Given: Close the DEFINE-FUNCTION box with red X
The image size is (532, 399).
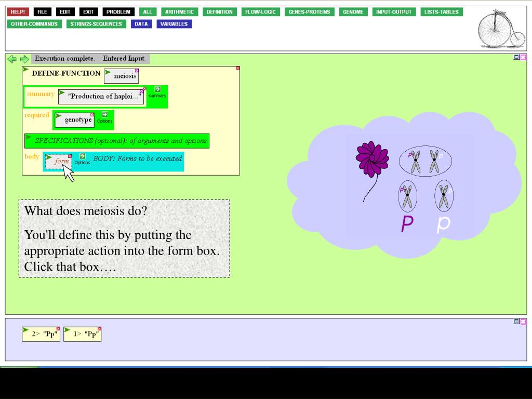Looking at the screenshot, I should pos(237,68).
